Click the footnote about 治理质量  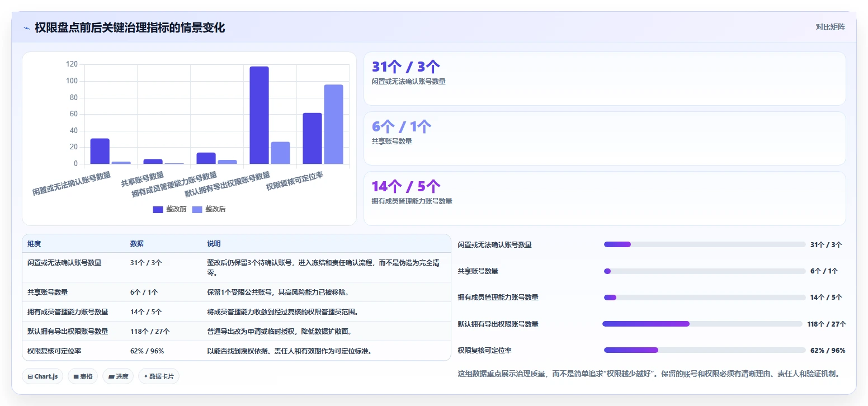[x=649, y=374]
